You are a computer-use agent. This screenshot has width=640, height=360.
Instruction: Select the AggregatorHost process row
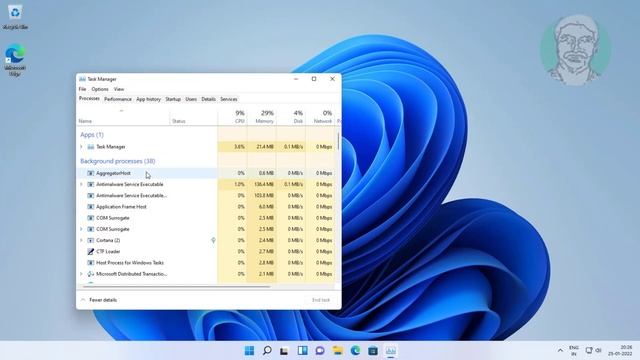(x=207, y=173)
